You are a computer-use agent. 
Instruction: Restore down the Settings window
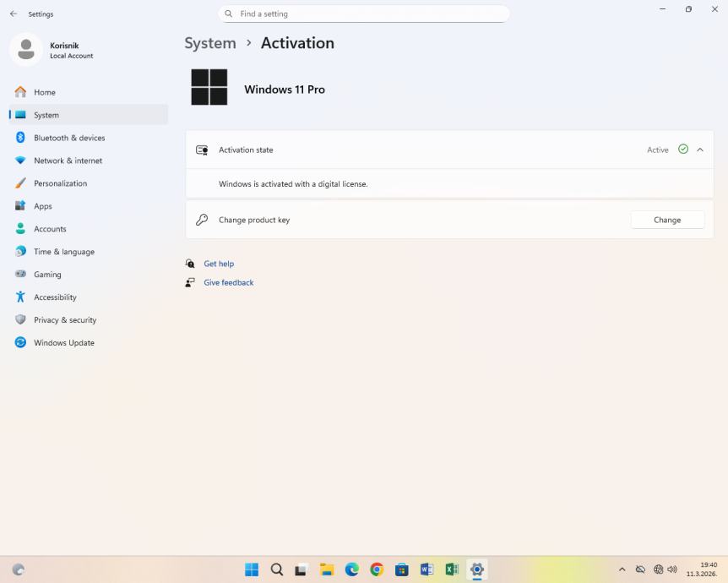tap(688, 9)
